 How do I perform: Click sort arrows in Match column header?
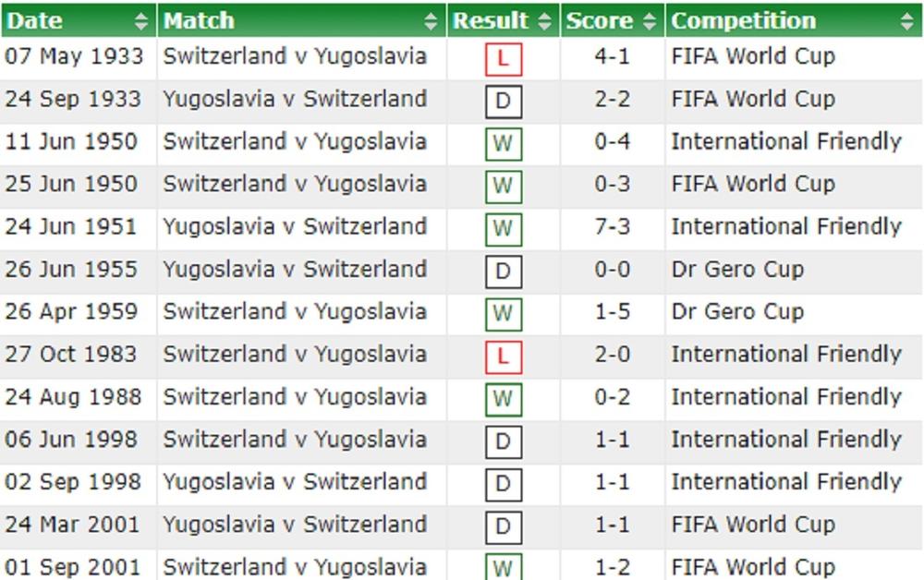click(x=432, y=21)
